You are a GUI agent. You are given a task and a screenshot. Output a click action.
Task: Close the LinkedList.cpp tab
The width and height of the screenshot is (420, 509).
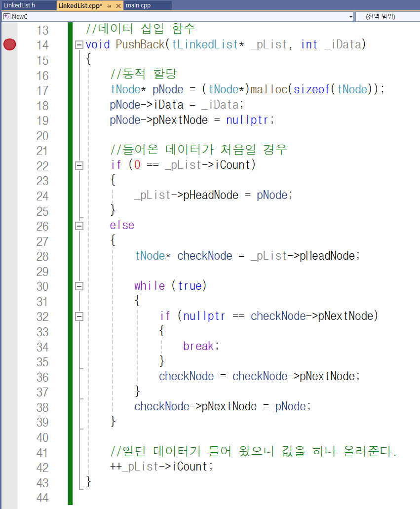[118, 6]
